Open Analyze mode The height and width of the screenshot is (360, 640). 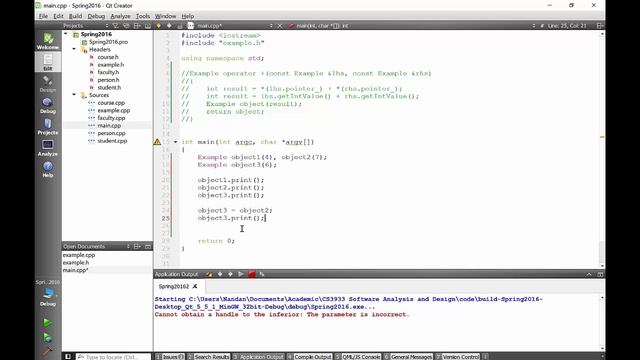[48, 148]
